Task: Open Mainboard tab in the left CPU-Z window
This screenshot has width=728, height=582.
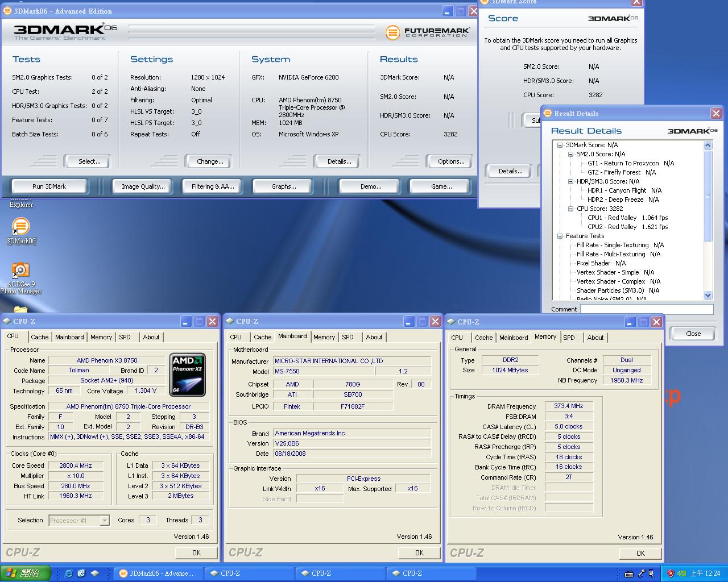Action: pos(69,337)
